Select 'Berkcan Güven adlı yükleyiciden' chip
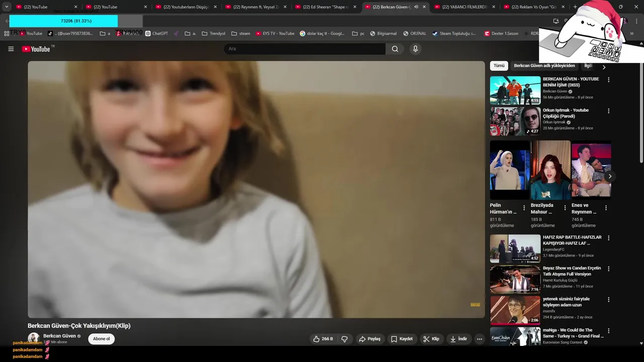 tap(544, 66)
